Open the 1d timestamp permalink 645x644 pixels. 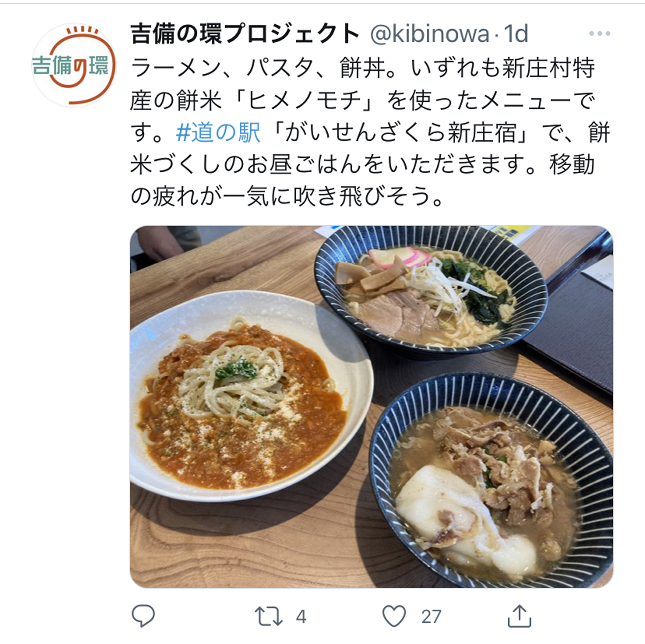point(516,34)
